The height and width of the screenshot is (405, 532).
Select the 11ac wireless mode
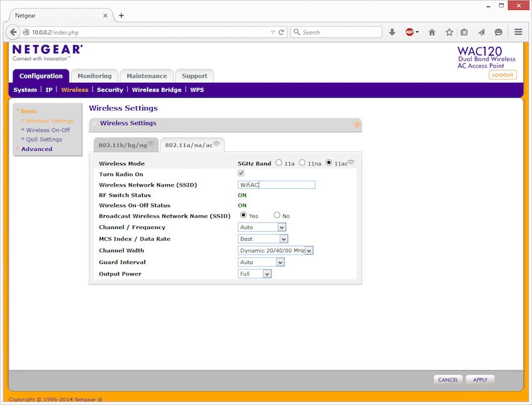point(329,163)
